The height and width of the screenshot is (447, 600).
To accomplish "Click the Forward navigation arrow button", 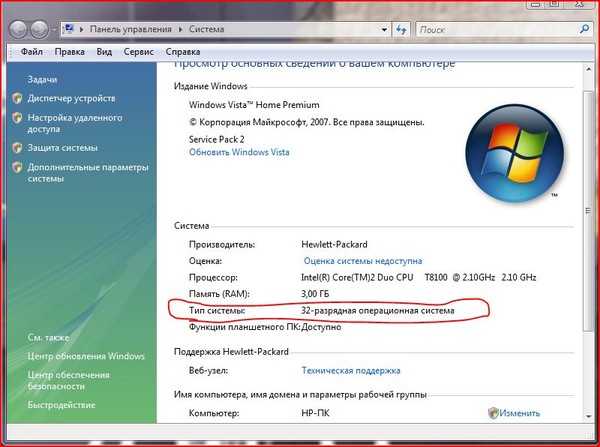I will tap(39, 29).
